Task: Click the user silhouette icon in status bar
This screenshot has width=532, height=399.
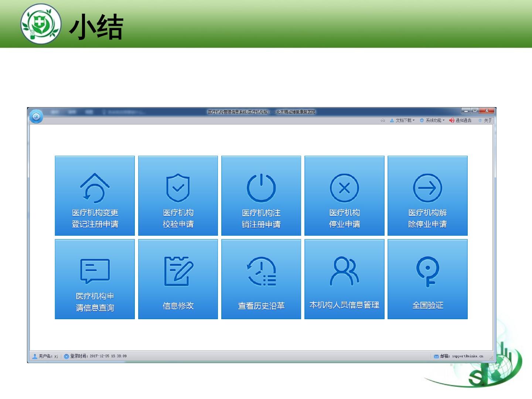Action: 35,357
